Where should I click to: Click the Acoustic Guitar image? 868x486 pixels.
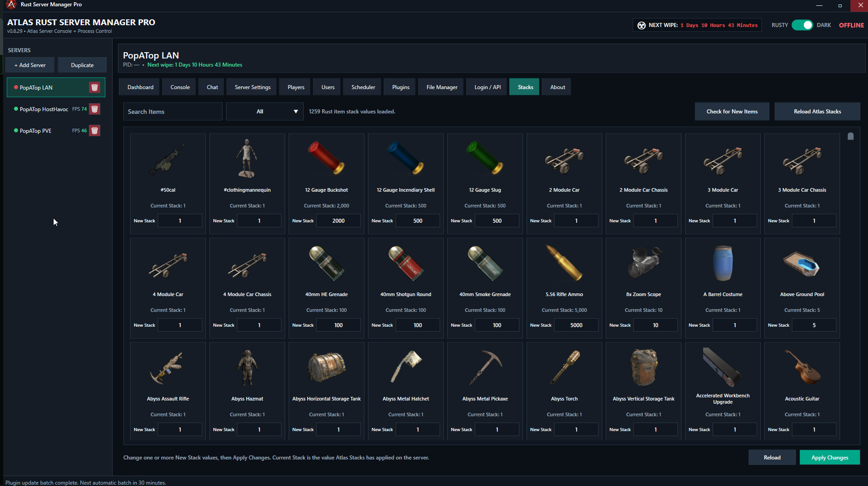[x=802, y=367]
